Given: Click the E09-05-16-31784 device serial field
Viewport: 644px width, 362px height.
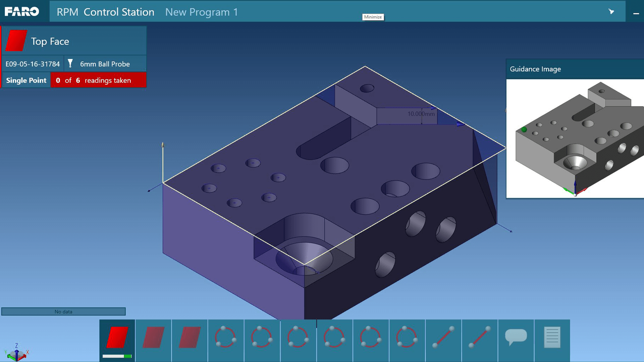Looking at the screenshot, I should pyautogui.click(x=33, y=64).
